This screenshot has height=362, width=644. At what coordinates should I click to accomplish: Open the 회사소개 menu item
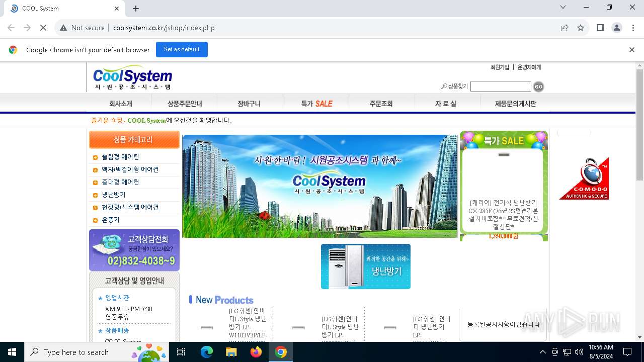pos(121,104)
